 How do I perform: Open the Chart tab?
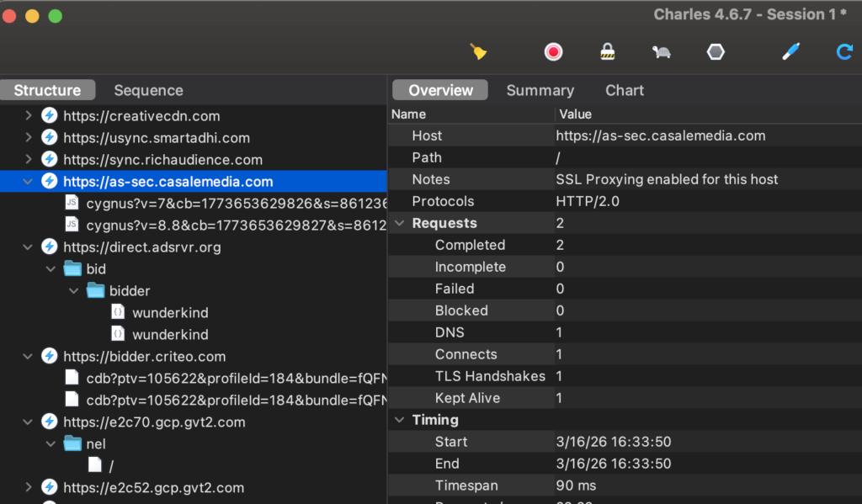(625, 90)
